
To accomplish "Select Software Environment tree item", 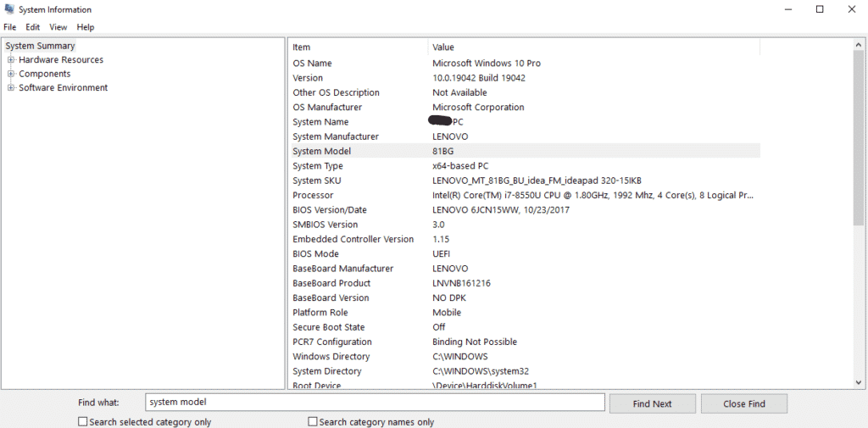I will pos(63,87).
